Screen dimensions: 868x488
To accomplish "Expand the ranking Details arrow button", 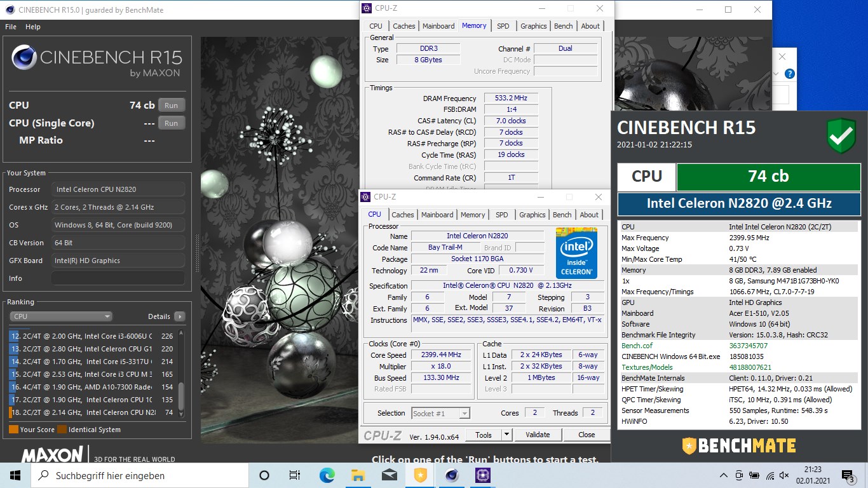I will tap(180, 316).
